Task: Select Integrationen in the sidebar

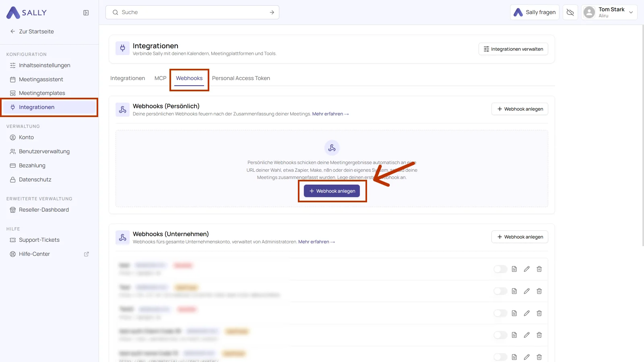Action: 49,107
